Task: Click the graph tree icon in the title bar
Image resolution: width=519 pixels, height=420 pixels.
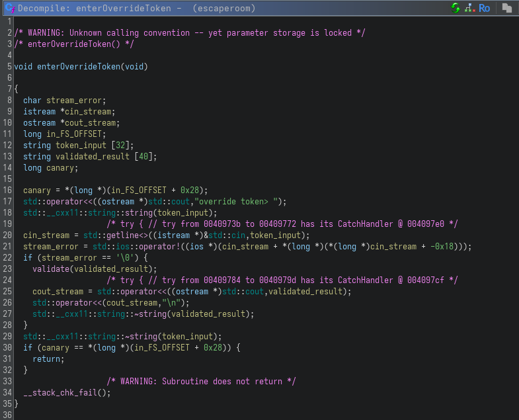Action: click(x=469, y=8)
